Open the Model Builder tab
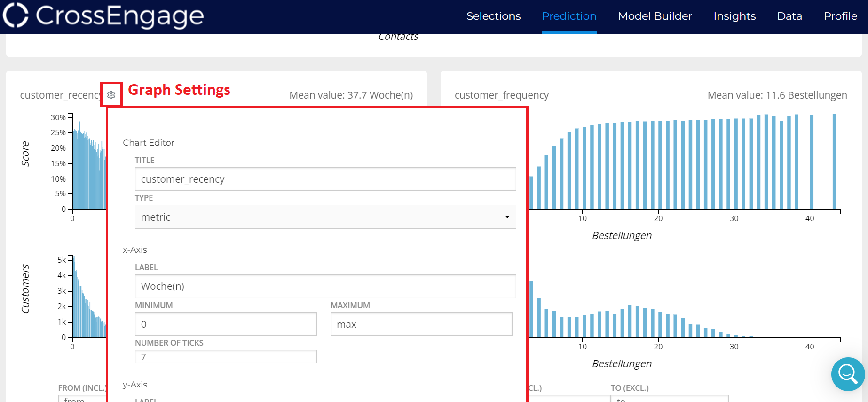The image size is (868, 402). click(655, 16)
